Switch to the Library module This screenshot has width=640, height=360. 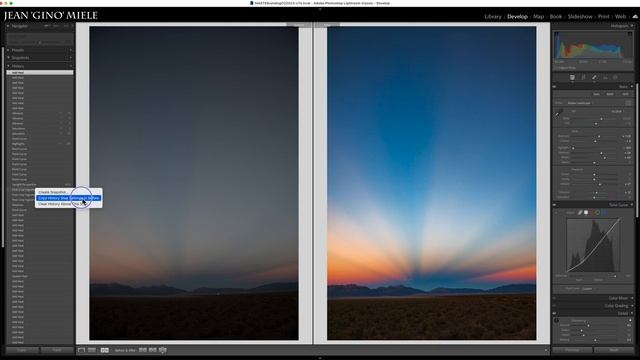point(493,17)
